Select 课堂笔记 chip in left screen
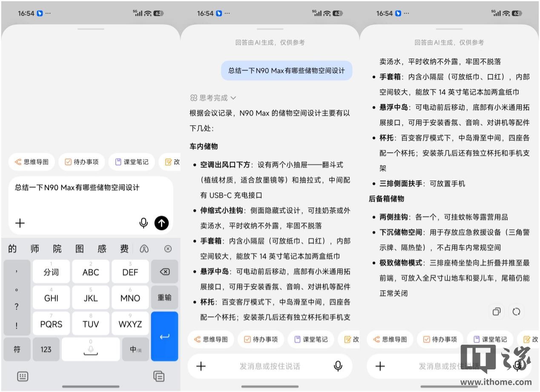The image size is (540, 392). 132,162
